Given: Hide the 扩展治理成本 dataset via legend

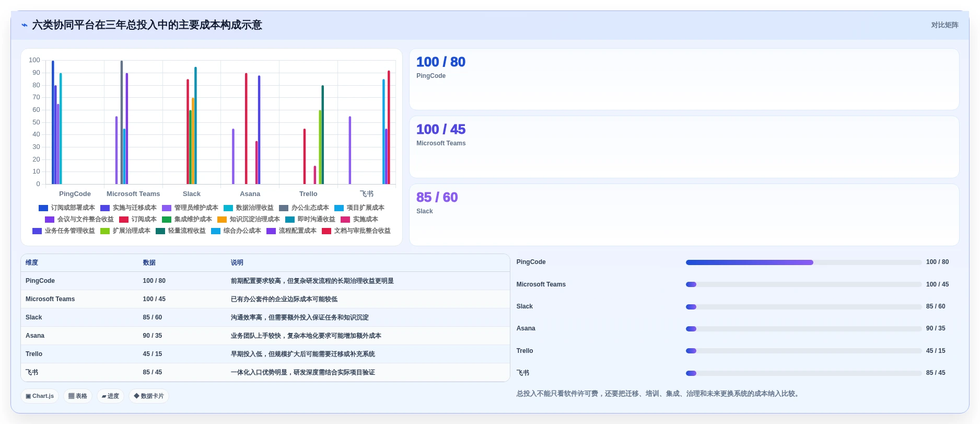Looking at the screenshot, I should 125,231.
